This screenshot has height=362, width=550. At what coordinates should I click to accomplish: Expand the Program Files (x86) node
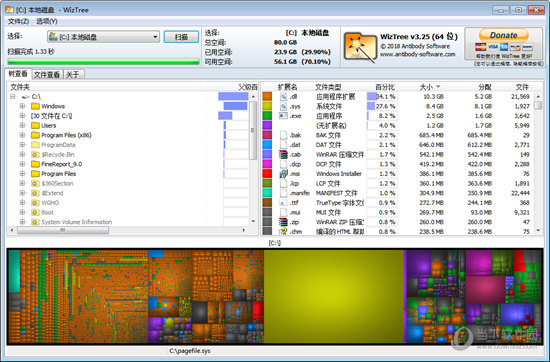[x=22, y=135]
